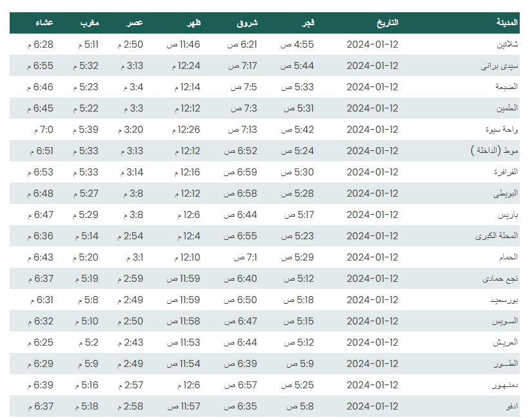Select the السويس city cell
532x418 pixels.
505,321
